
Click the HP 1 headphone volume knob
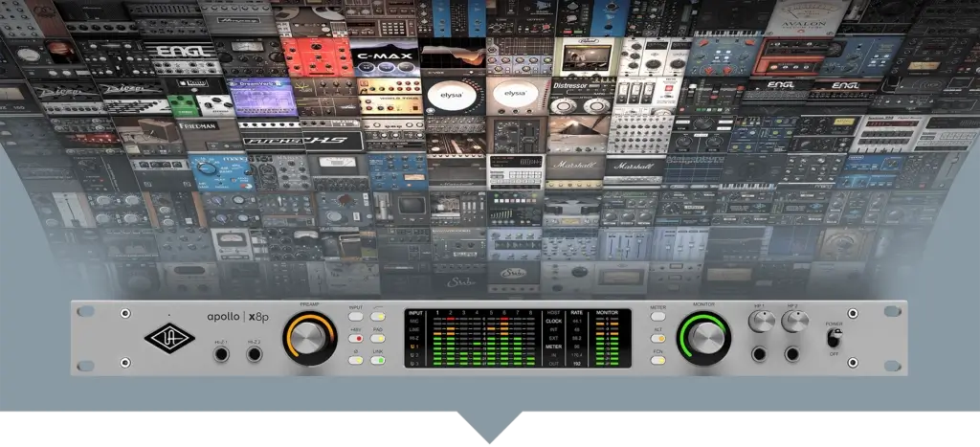click(x=761, y=324)
